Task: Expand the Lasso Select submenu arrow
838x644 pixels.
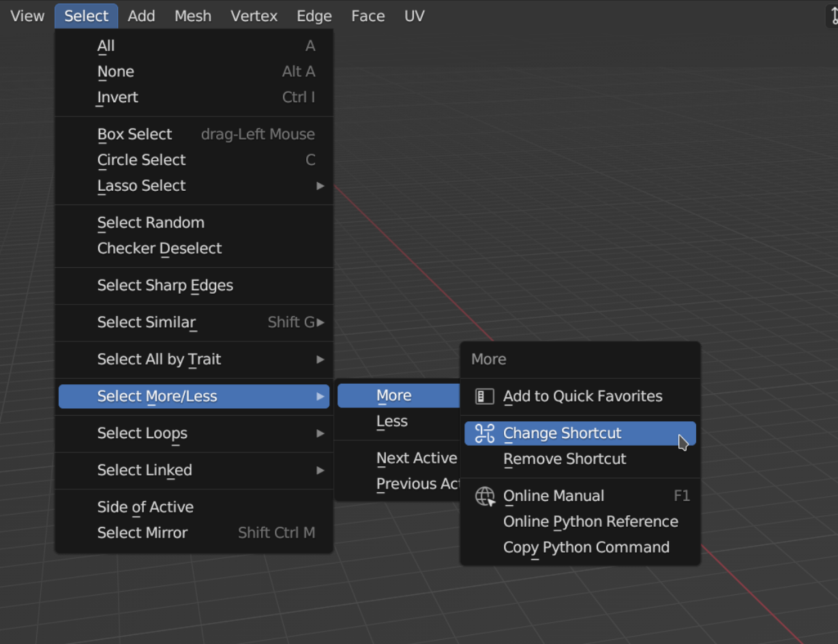Action: point(320,186)
